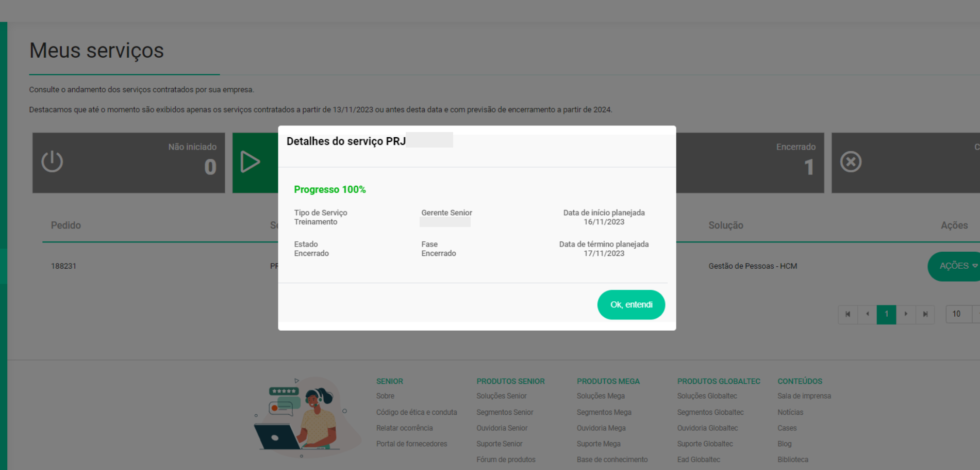The width and height of the screenshot is (980, 470).
Task: Go to last page pagination icon
Action: [x=925, y=314]
